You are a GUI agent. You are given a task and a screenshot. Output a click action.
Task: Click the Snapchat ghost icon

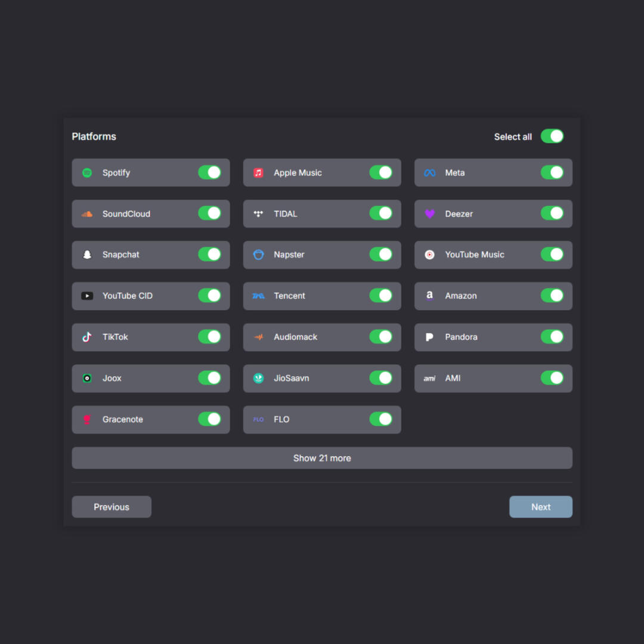pyautogui.click(x=87, y=255)
